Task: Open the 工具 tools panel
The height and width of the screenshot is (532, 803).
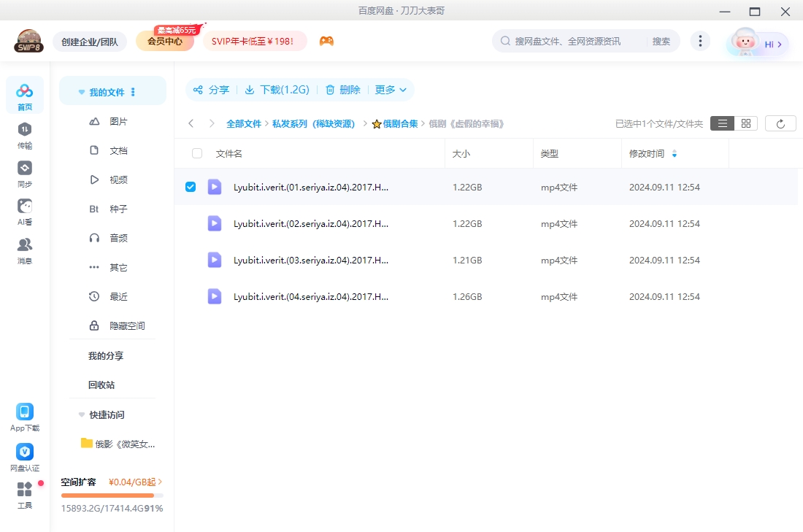Action: click(x=24, y=493)
